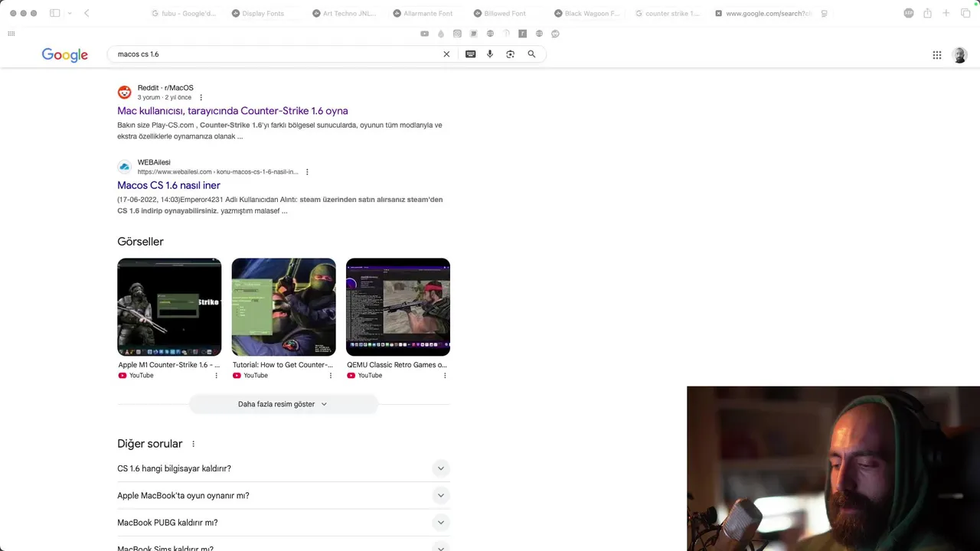Open the QEMU Classic Retro Games thumbnail

tap(398, 307)
